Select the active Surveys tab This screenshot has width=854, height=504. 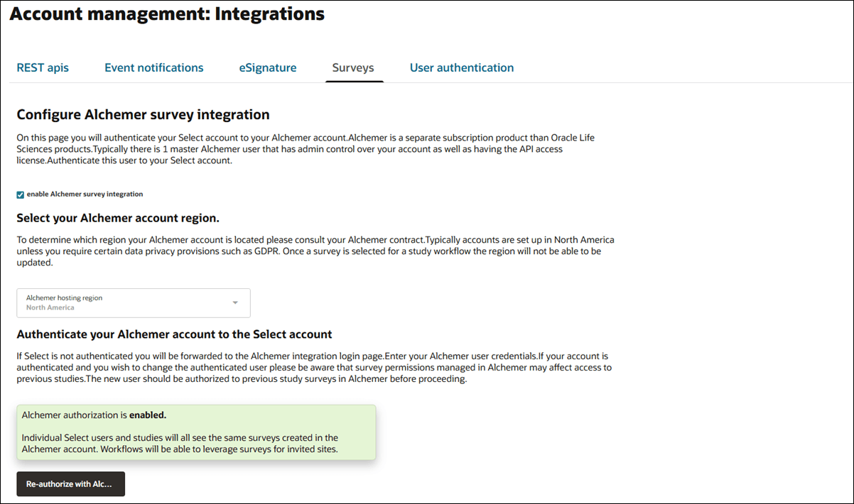click(x=354, y=67)
